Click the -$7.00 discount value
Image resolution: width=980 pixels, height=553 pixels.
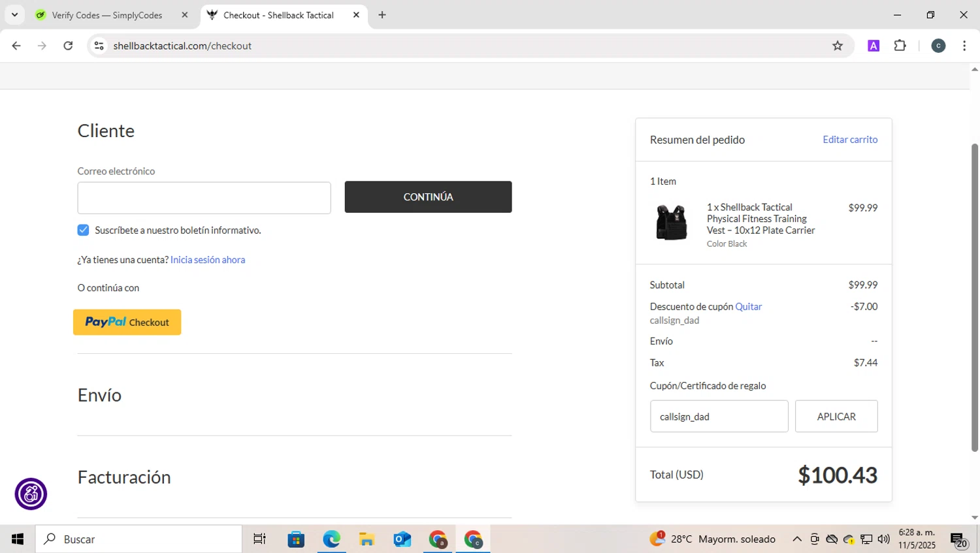[864, 306]
